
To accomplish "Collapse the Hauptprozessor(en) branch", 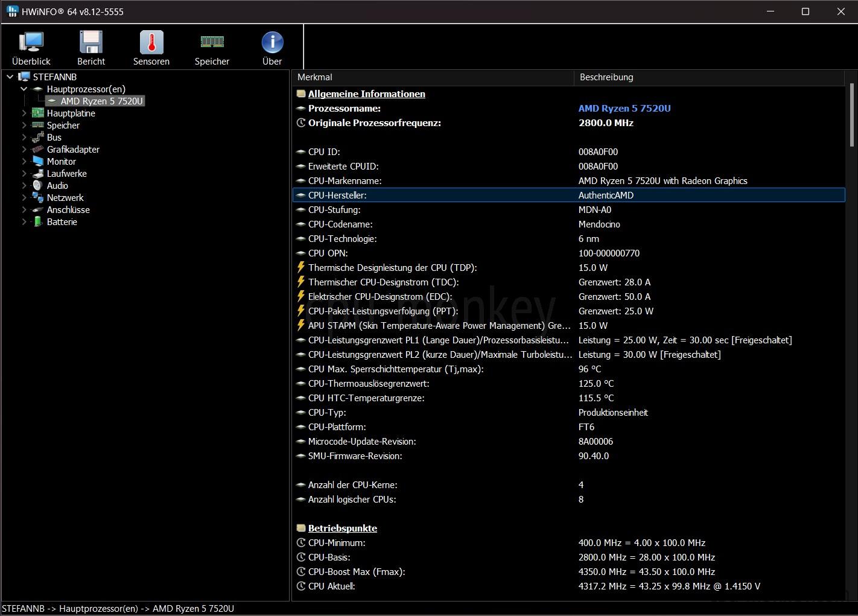I will [24, 89].
